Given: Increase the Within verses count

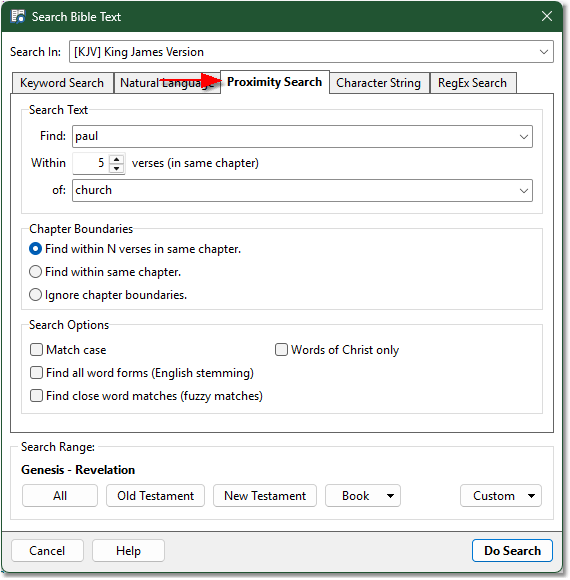Looking at the screenshot, I should click(117, 159).
